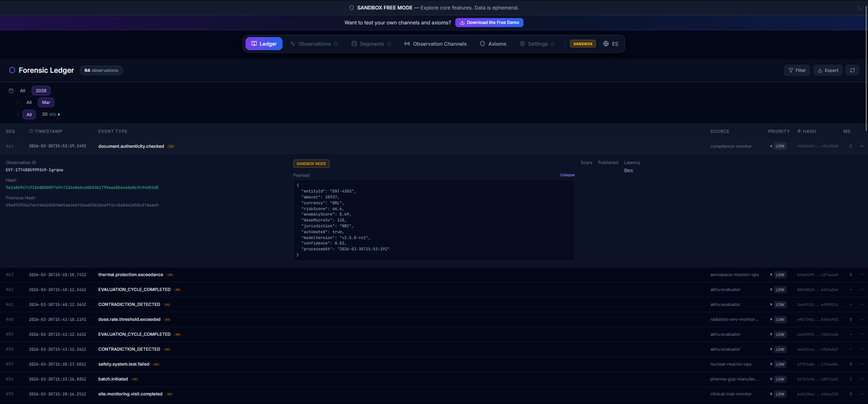868x404 pixels.
Task: Click the source nuclear-reactor-ops
Action: click(x=731, y=364)
